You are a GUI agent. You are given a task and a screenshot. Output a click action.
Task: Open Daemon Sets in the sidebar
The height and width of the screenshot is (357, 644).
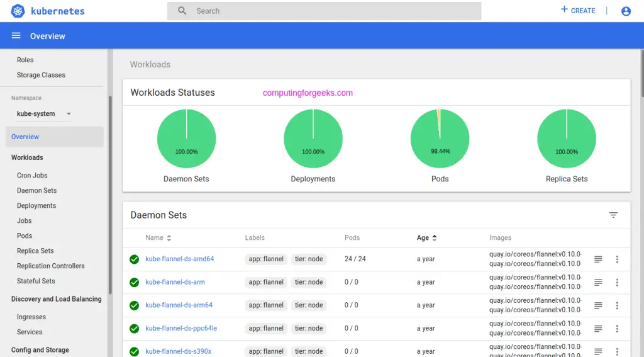(x=36, y=190)
